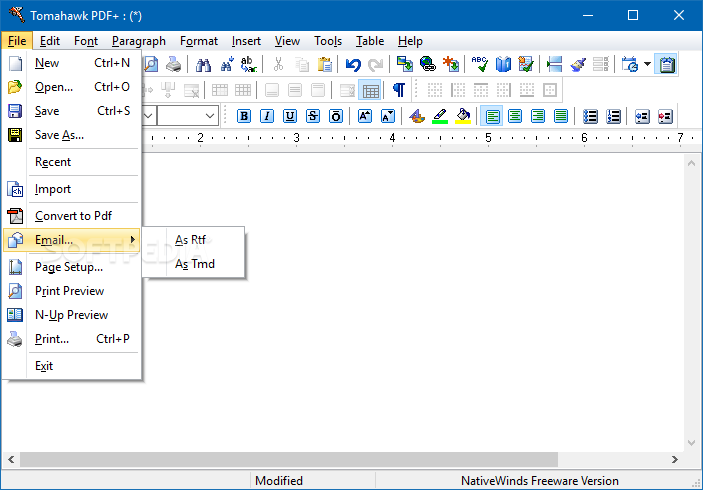This screenshot has width=703, height=490.
Task: Click Import in the File menu
Action: 72,189
